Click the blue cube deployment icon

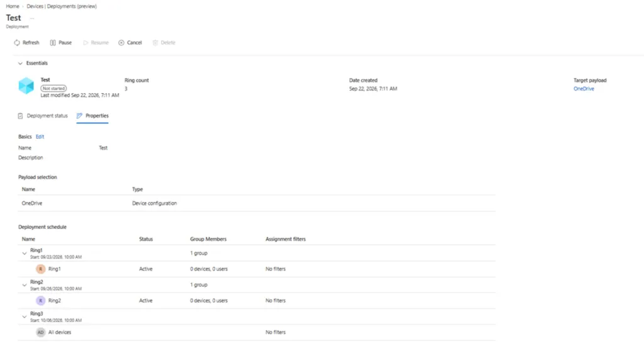(26, 86)
